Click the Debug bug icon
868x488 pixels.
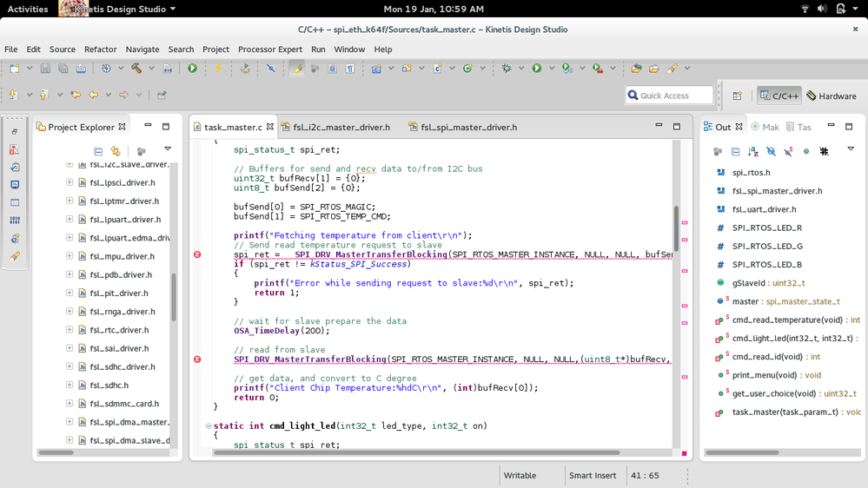[x=506, y=68]
